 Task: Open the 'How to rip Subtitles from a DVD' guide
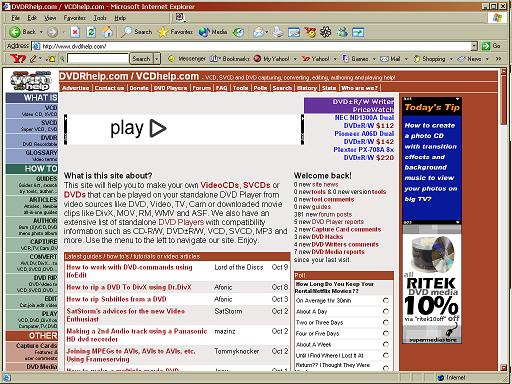click(x=116, y=299)
